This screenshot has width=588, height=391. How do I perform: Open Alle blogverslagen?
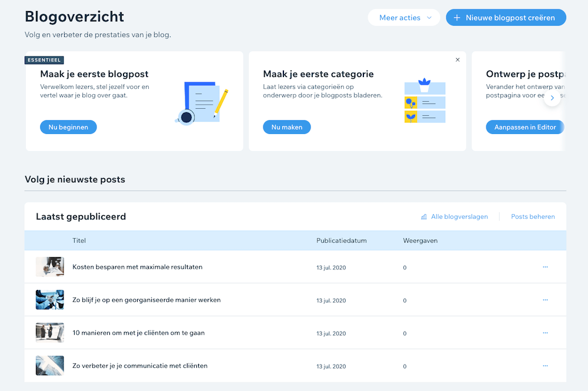point(459,216)
